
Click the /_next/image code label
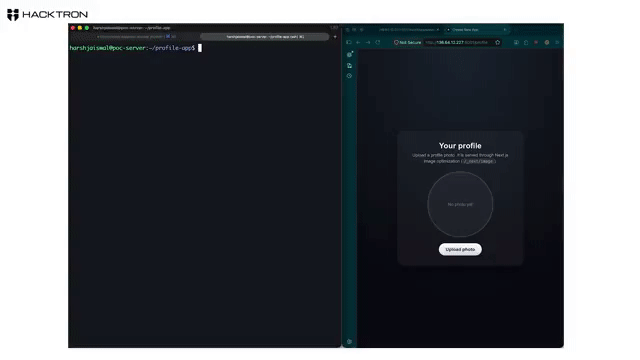(478, 161)
